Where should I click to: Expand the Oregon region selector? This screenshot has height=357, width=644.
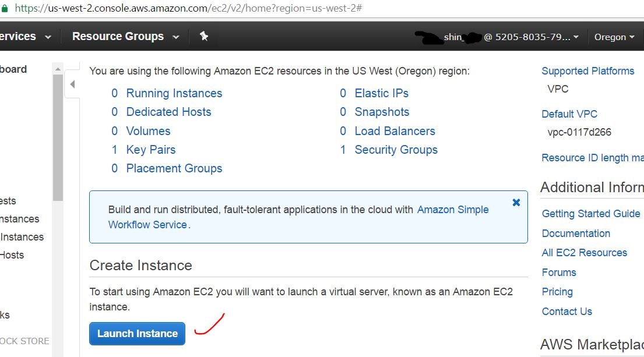(x=614, y=37)
